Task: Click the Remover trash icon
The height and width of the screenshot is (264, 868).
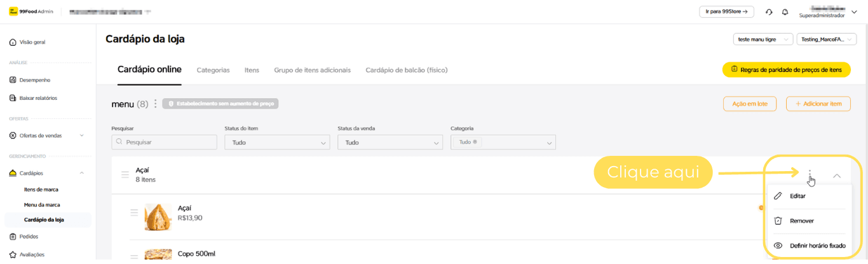Action: tap(778, 221)
